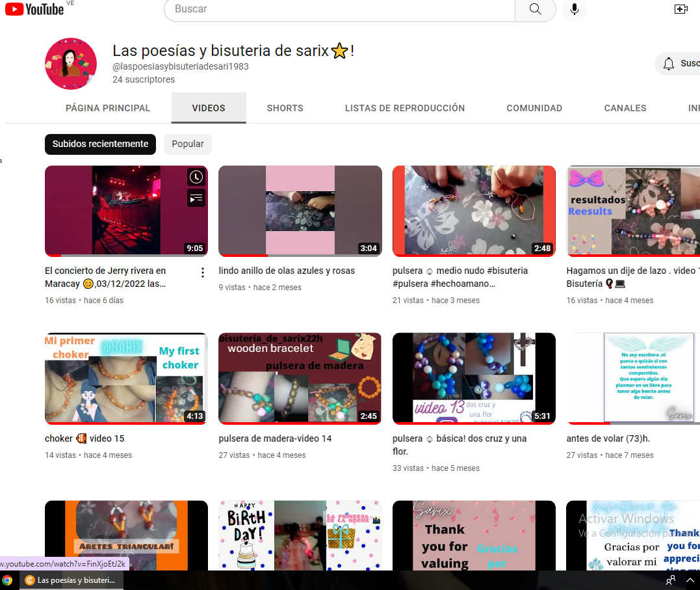Go to the COMUNIDAD tab
Image resolution: width=700 pixels, height=590 pixels.
tap(534, 108)
